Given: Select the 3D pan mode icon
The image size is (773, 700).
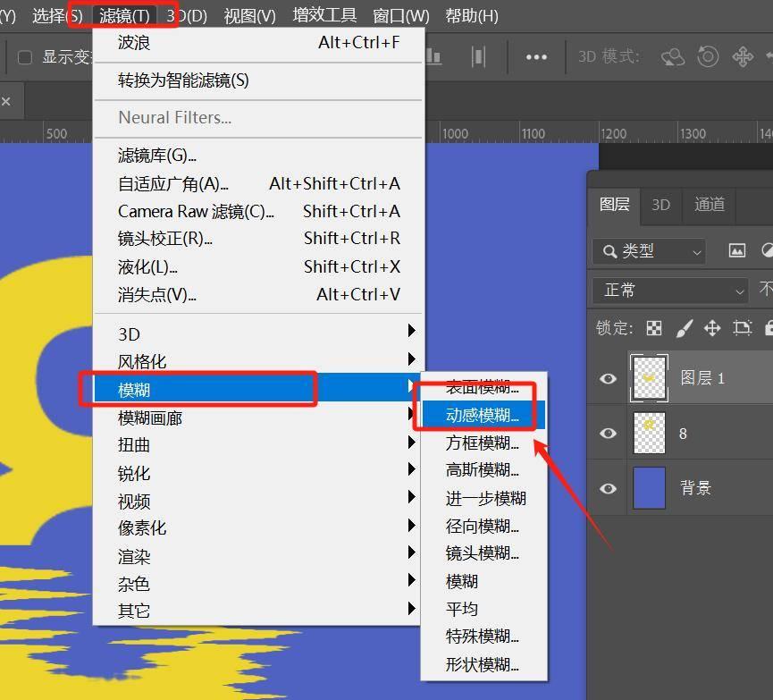Looking at the screenshot, I should 744,56.
